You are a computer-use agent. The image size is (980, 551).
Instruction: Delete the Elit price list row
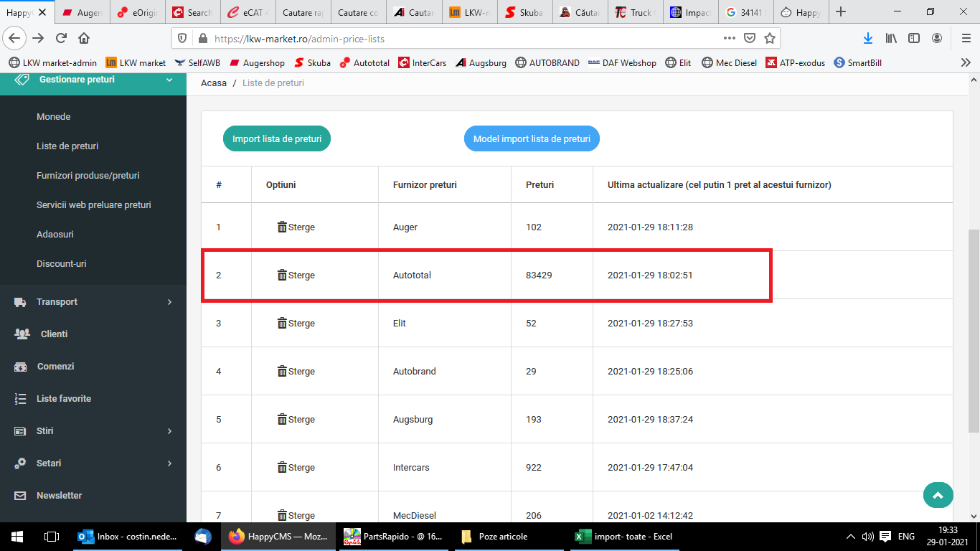(x=296, y=323)
